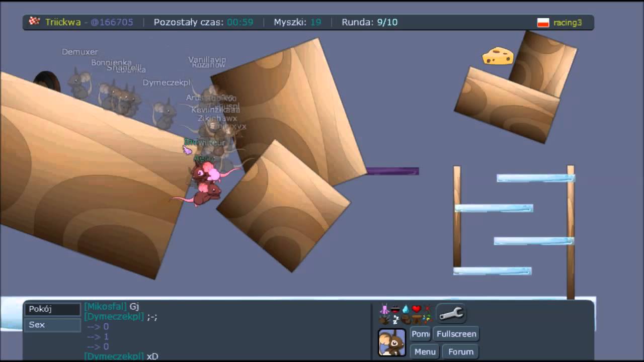Click the racing3 room name
The image size is (644, 362).
[x=568, y=22]
